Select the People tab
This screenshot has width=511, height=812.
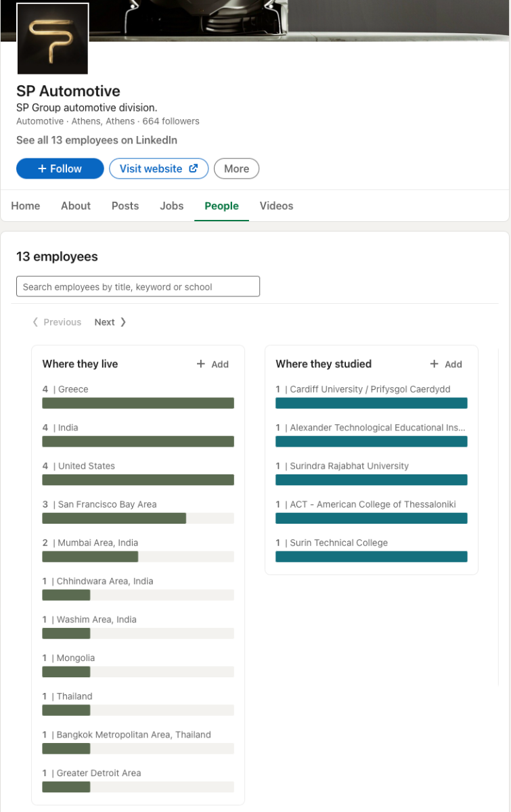tap(221, 206)
